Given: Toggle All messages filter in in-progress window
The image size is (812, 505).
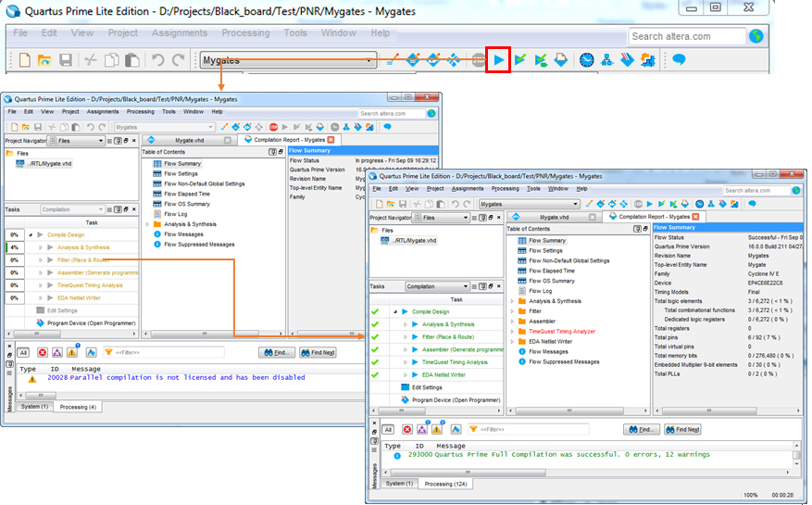Looking at the screenshot, I should pos(23,352).
